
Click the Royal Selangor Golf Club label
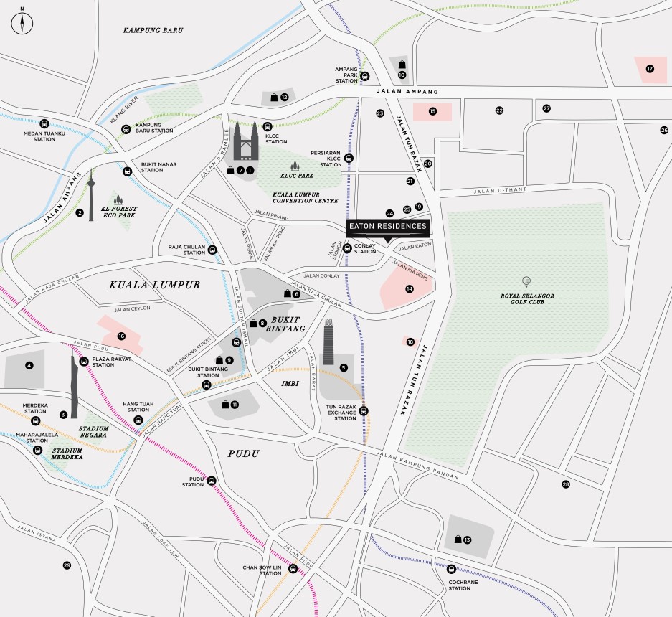tap(527, 299)
